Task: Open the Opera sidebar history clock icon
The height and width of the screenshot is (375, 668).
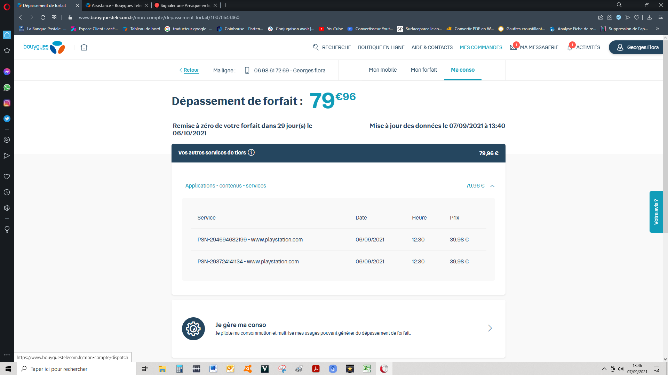Action: [x=7, y=192]
